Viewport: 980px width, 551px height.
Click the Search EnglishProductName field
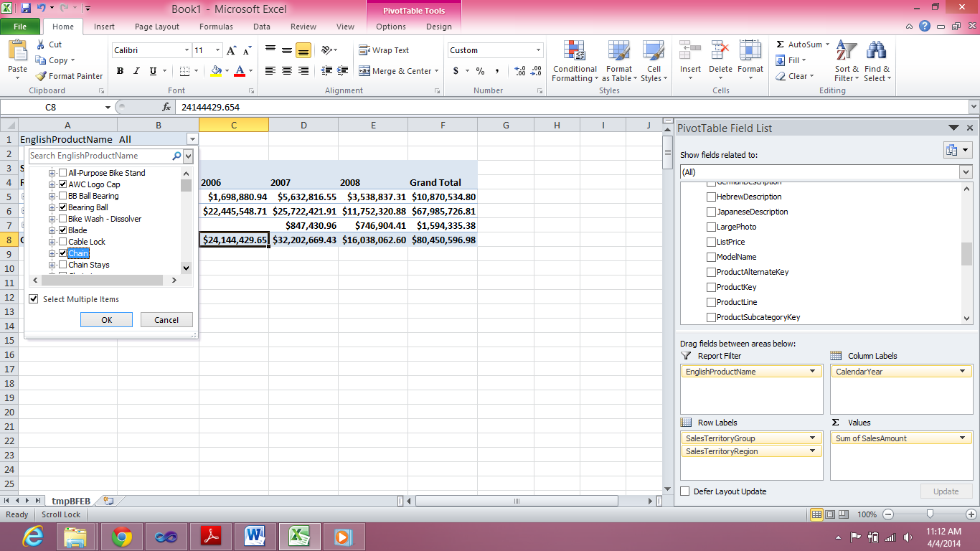tap(99, 156)
